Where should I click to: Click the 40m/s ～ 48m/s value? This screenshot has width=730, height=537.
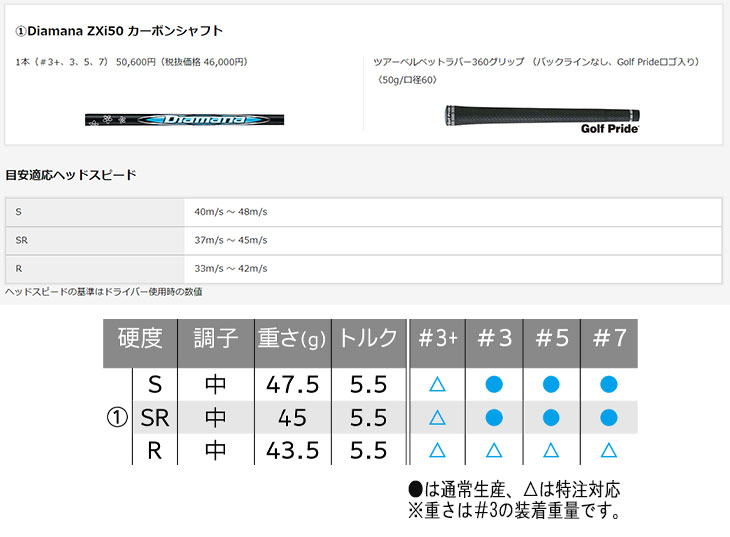pos(231,212)
